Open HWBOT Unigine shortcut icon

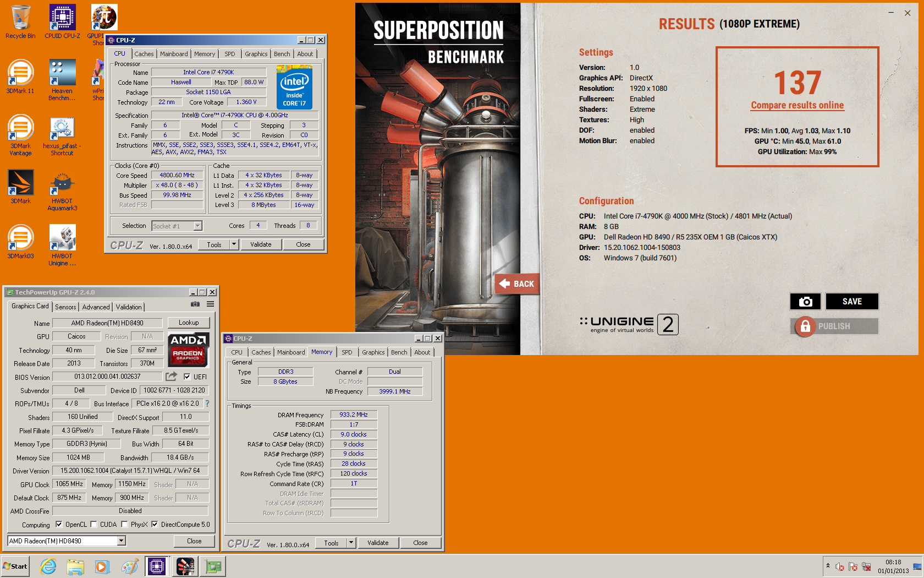click(62, 246)
